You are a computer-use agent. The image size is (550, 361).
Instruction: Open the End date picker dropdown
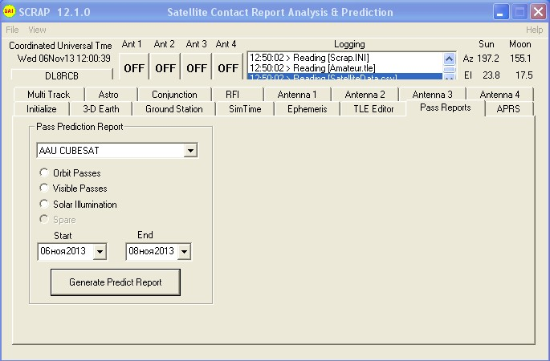[184, 252]
